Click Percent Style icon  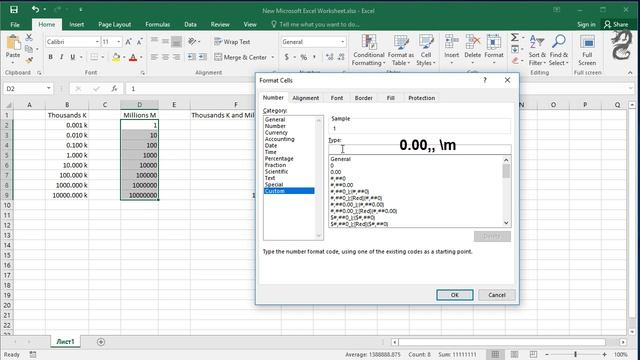304,57
